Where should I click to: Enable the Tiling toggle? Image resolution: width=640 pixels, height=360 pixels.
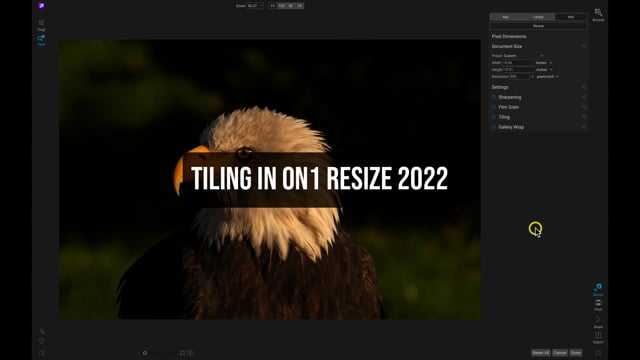pos(493,117)
